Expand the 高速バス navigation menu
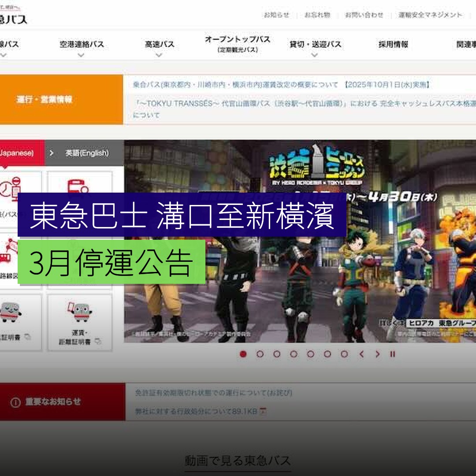The image size is (476, 476). pyautogui.click(x=159, y=44)
